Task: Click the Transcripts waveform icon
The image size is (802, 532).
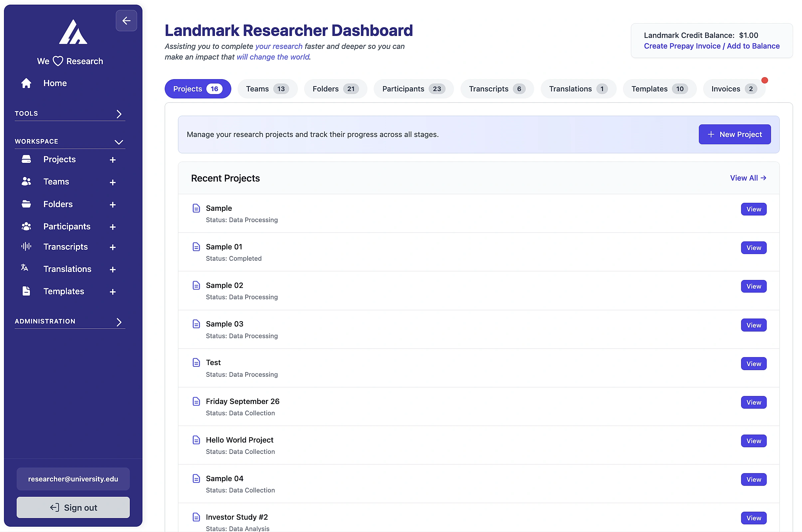Action: click(26, 247)
